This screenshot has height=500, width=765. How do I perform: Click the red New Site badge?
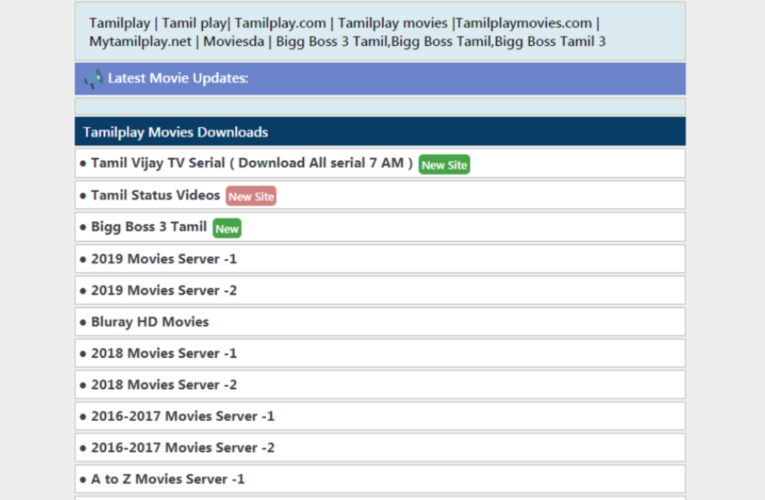point(251,196)
